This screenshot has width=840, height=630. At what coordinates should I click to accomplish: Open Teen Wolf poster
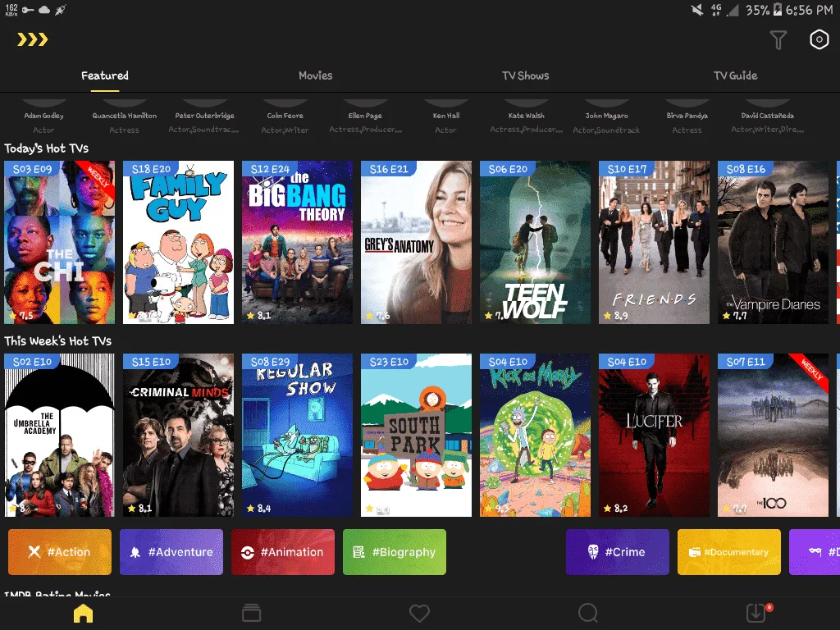[x=535, y=242]
